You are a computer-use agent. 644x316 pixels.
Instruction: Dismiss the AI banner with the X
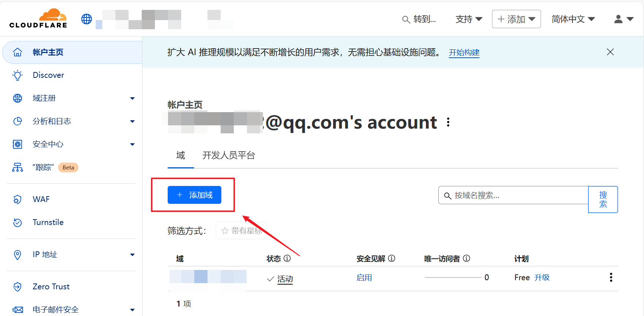(610, 52)
